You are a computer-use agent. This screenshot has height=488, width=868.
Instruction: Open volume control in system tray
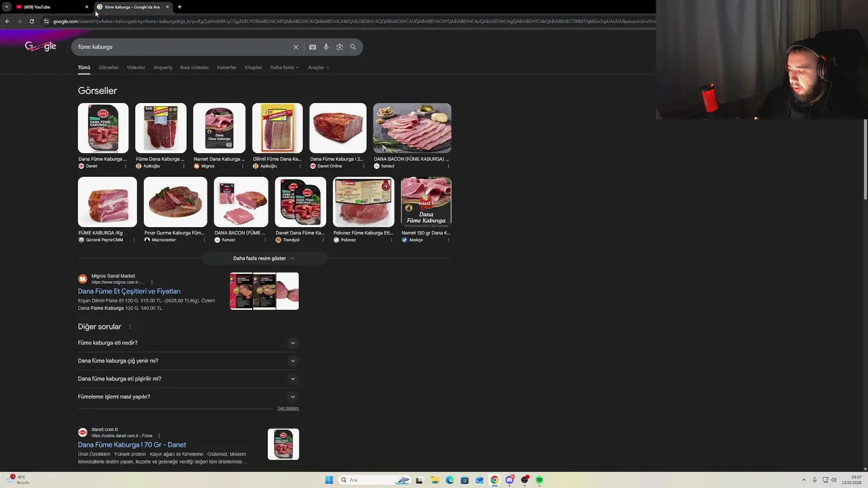pyautogui.click(x=834, y=480)
